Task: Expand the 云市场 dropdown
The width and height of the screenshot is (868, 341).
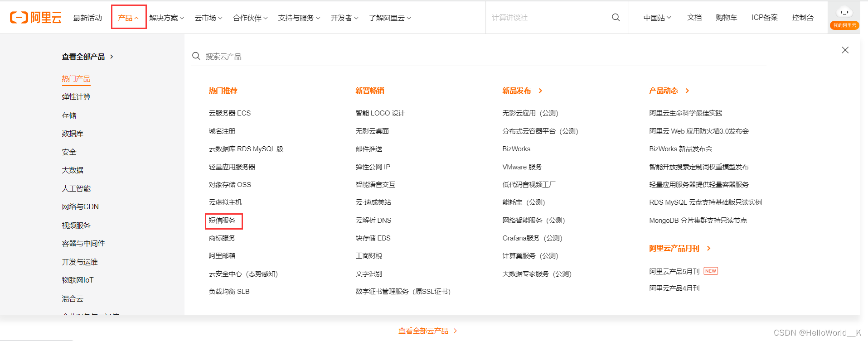Action: (x=209, y=18)
